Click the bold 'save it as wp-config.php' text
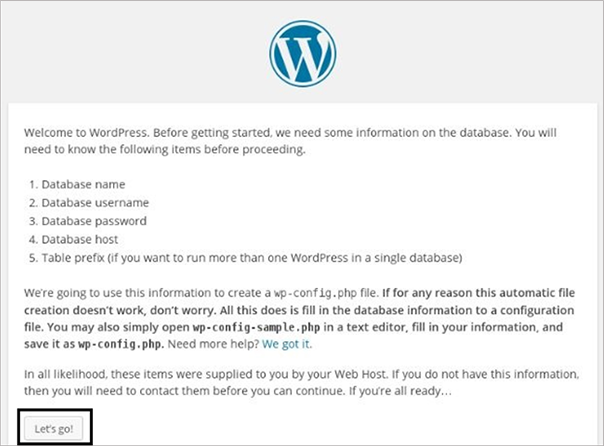604x446 pixels. point(94,344)
